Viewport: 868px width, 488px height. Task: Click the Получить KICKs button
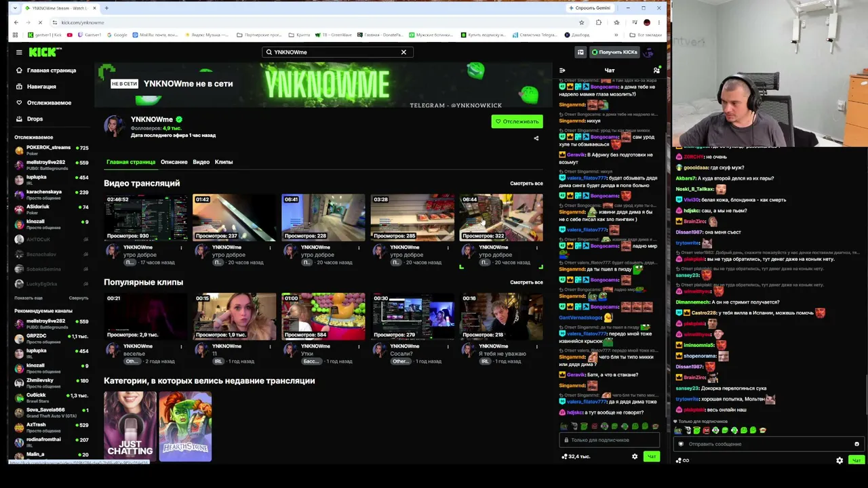(614, 52)
